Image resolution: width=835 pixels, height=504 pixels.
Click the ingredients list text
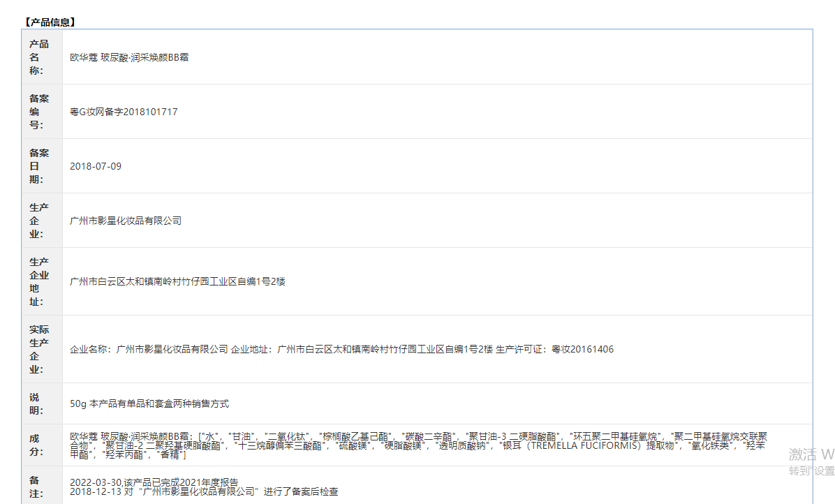(x=419, y=445)
